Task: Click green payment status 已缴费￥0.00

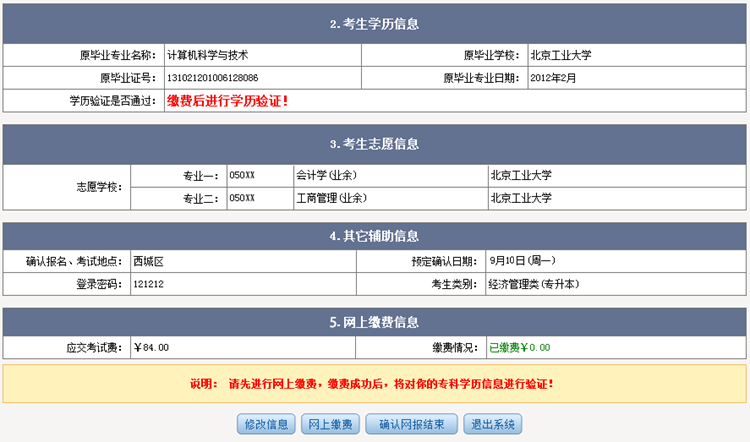Action: 519,347
